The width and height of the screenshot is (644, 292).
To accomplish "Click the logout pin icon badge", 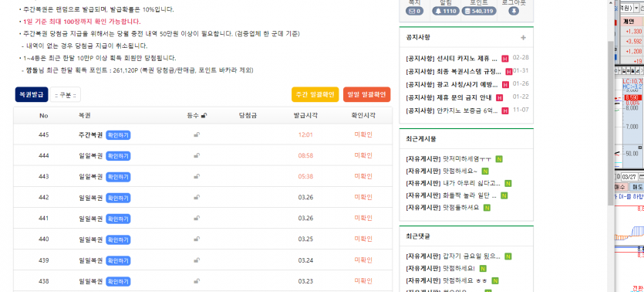I will (x=514, y=11).
